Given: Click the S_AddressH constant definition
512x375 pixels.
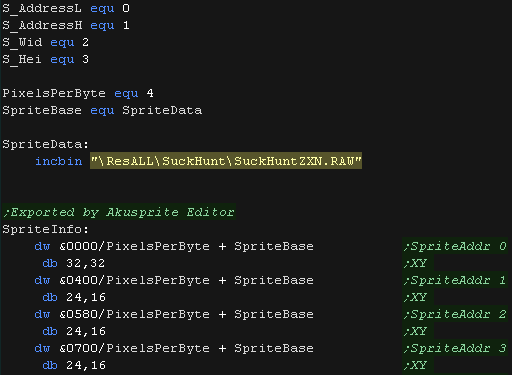Looking at the screenshot, I should coord(66,25).
